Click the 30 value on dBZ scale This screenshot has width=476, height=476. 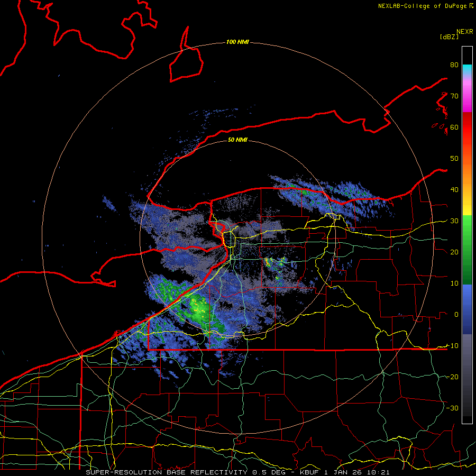[x=454, y=221]
